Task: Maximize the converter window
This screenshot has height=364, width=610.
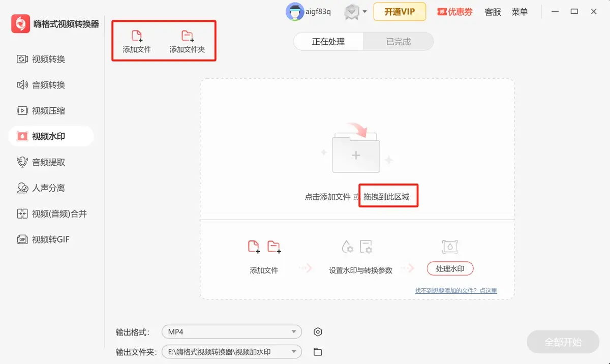Action: (574, 12)
